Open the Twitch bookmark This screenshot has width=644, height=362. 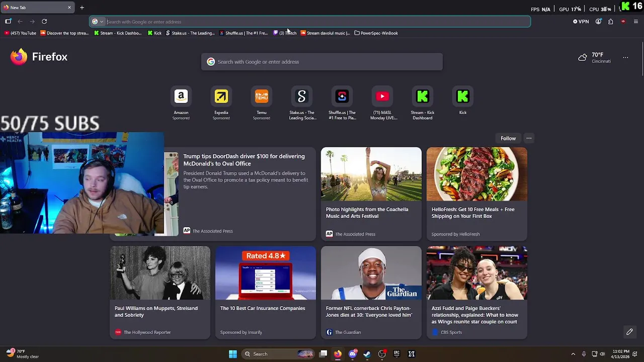285,33
